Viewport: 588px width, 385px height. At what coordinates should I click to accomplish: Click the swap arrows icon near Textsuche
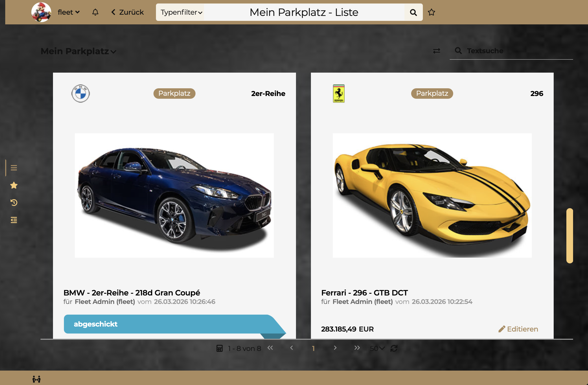click(x=437, y=51)
